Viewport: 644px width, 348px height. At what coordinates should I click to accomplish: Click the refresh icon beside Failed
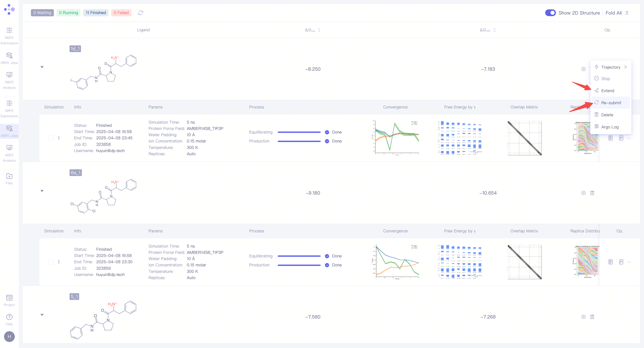point(140,13)
